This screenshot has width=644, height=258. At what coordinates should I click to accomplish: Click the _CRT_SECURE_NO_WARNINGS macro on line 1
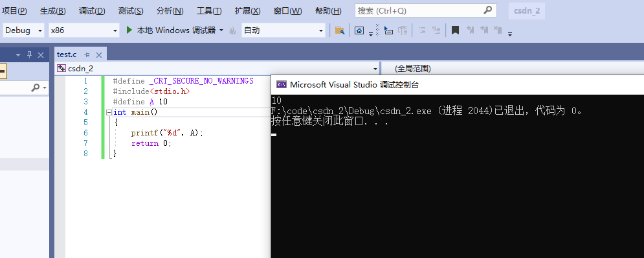click(x=201, y=81)
